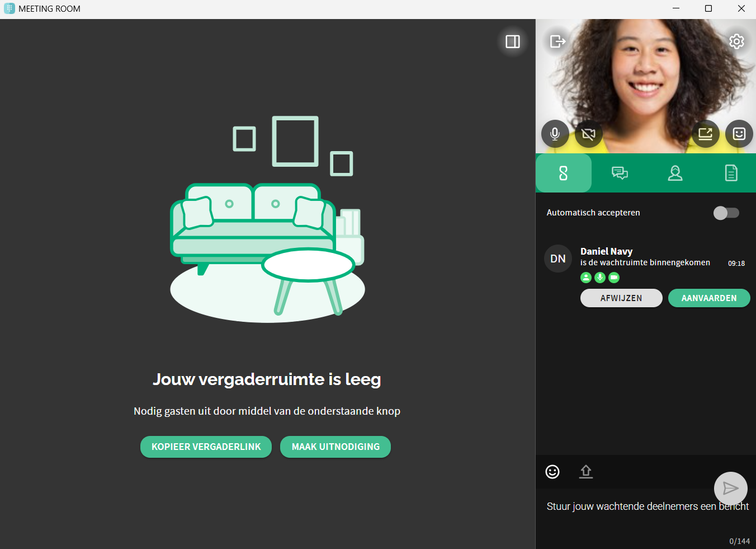Open settings gear on video preview
This screenshot has height=549, width=756.
pyautogui.click(x=736, y=41)
